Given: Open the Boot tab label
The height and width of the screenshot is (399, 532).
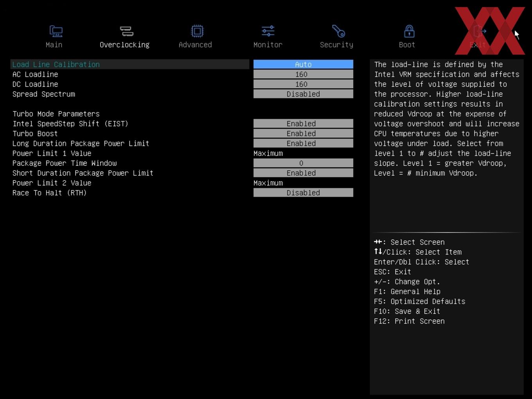Looking at the screenshot, I should tap(407, 45).
